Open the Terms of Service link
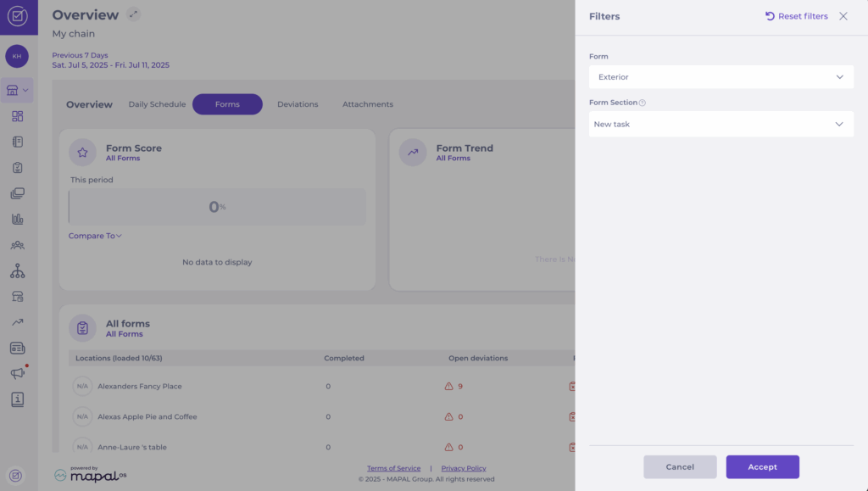This screenshot has width=868, height=491. tap(393, 468)
